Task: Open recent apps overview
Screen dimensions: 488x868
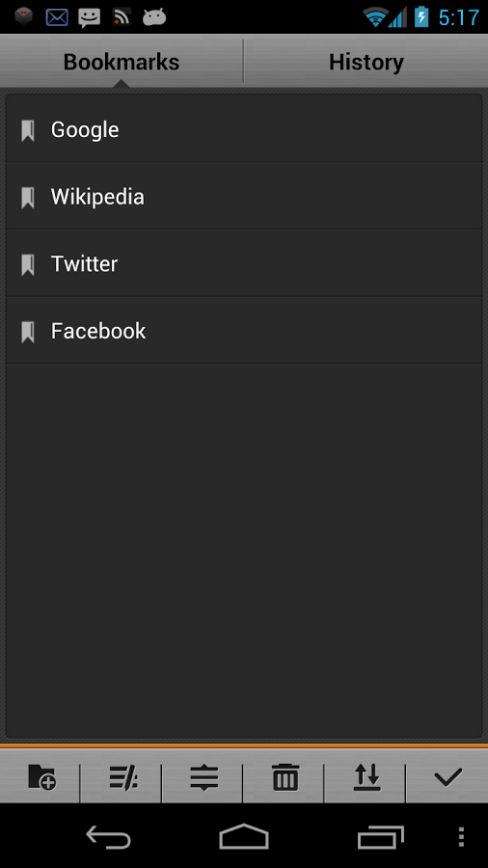Action: [x=380, y=837]
